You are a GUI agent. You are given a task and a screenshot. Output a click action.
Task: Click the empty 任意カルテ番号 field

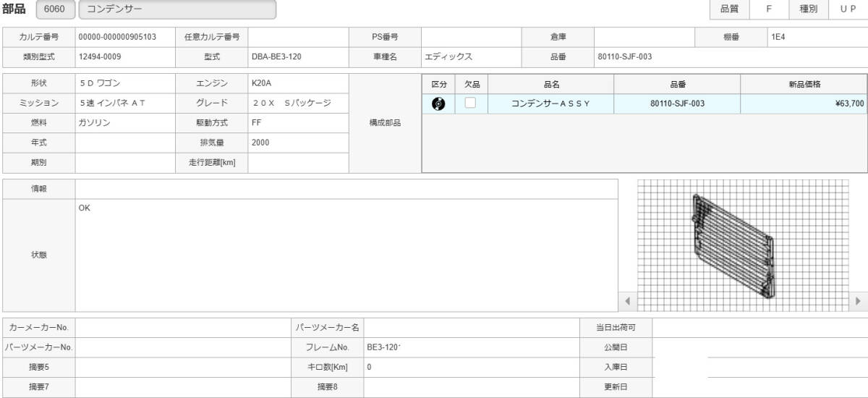pyautogui.click(x=298, y=36)
